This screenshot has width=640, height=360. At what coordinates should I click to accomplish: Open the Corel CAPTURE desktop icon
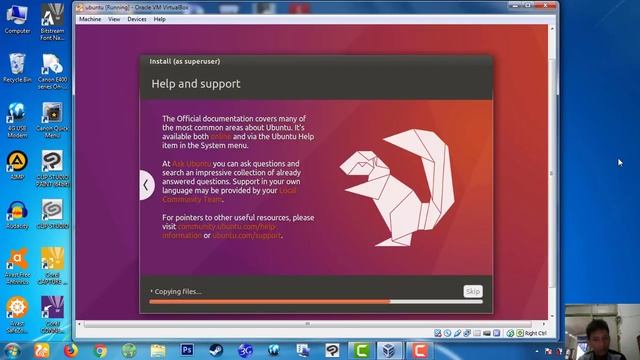click(x=52, y=266)
